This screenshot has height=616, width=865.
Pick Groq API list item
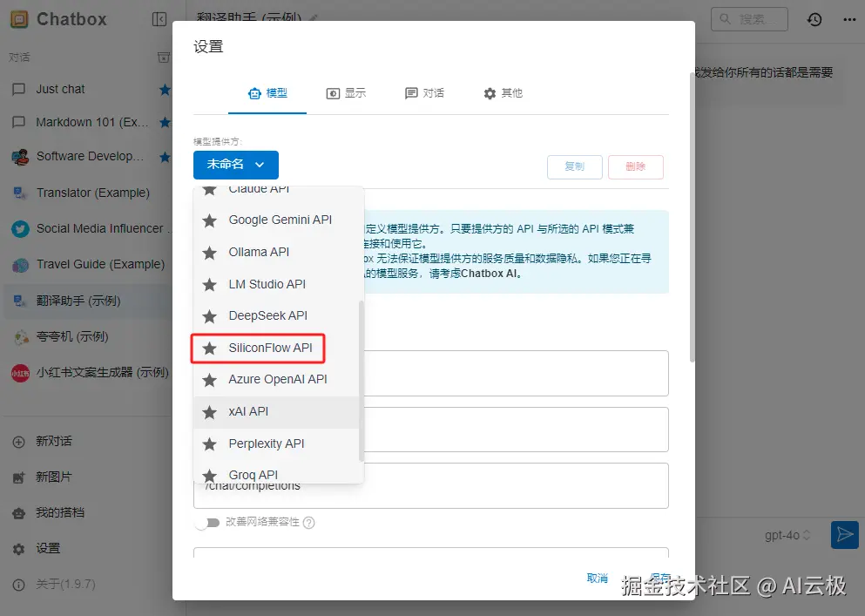click(276, 474)
